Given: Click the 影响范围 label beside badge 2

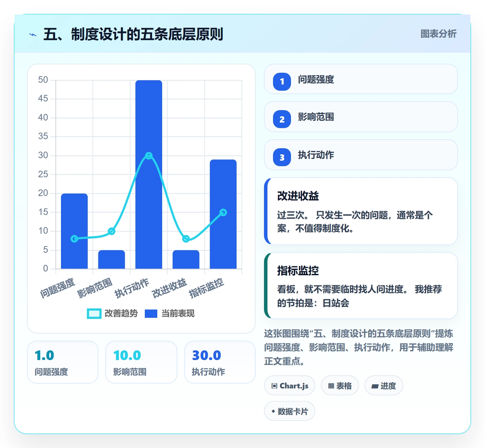Looking at the screenshot, I should [x=316, y=117].
